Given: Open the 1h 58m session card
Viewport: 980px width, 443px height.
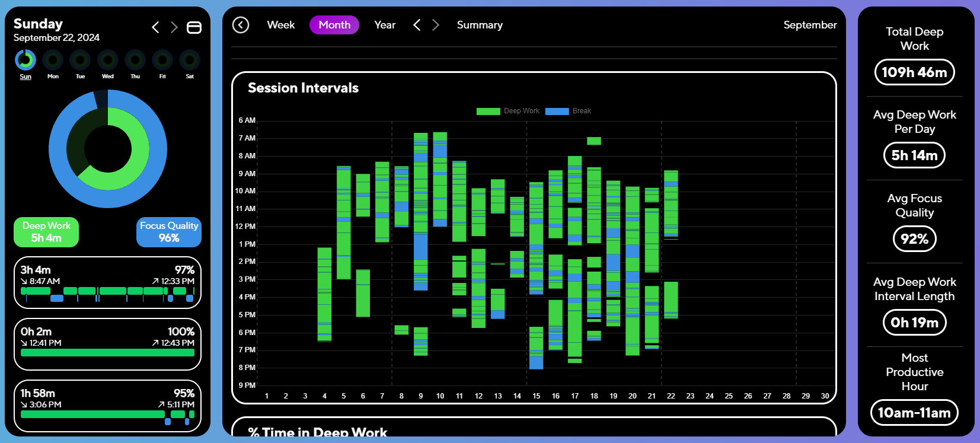Looking at the screenshot, I should pos(107,406).
